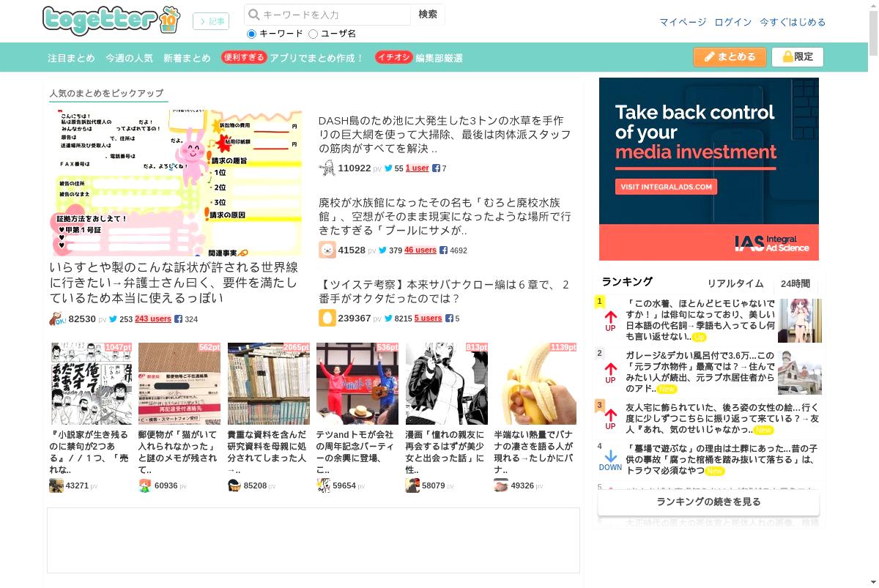The width and height of the screenshot is (879, 588).
Task: Open ranking item ガレージ&デカい風呂付で3.6万
Action: [x=700, y=372]
